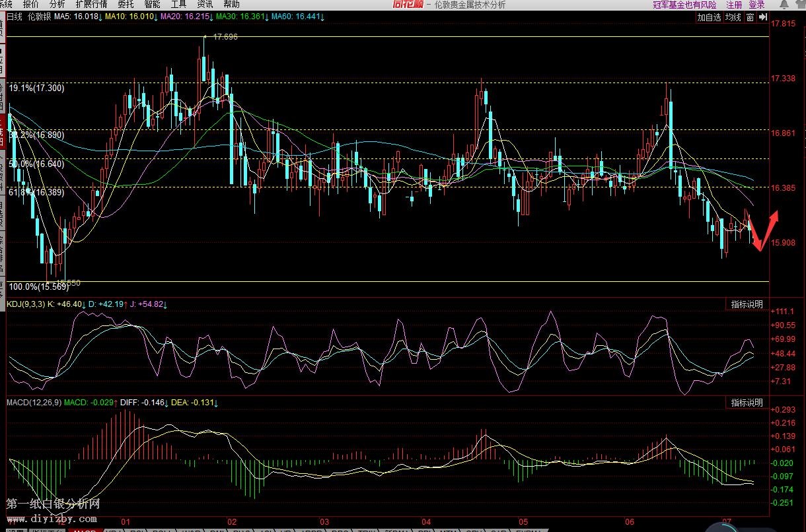Open MACD(12,26,9) indicator parameter label
This screenshot has width=806, height=532.
[x=33, y=402]
